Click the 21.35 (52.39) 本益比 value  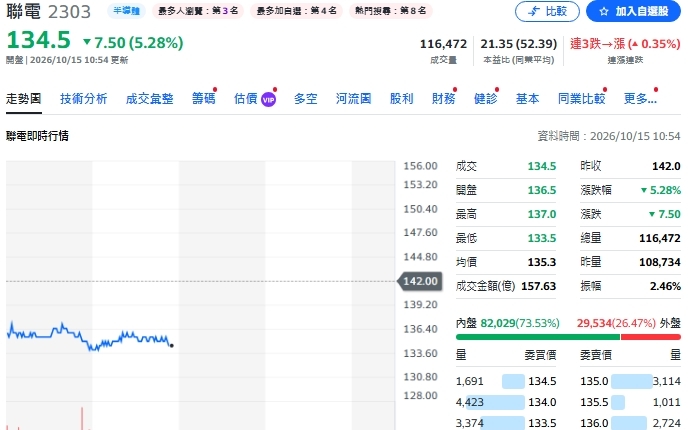pos(518,44)
